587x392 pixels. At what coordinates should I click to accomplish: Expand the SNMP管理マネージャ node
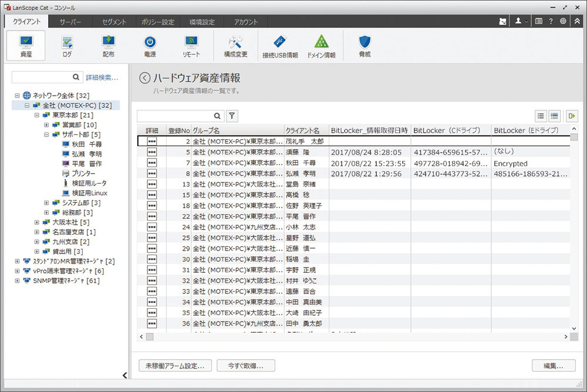click(17, 281)
